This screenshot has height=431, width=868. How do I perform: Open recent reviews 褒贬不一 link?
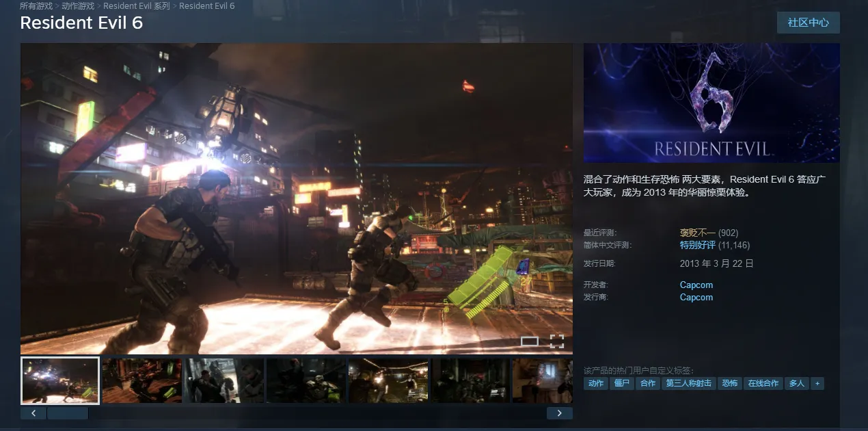point(697,233)
